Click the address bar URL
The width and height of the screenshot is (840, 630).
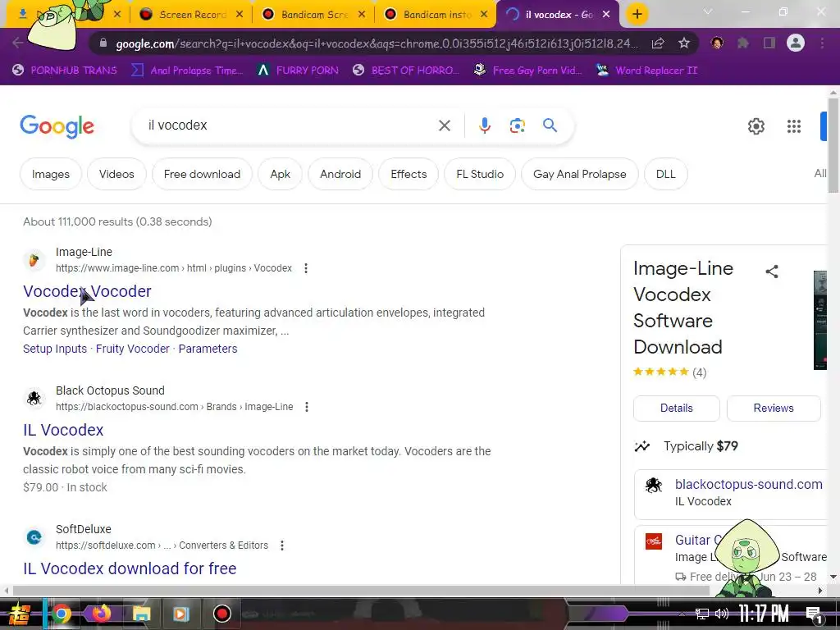click(x=377, y=43)
